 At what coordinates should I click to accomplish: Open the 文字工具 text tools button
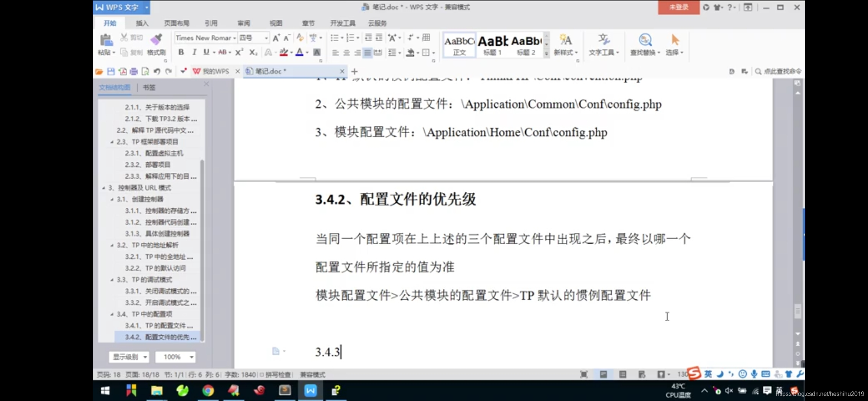point(604,45)
